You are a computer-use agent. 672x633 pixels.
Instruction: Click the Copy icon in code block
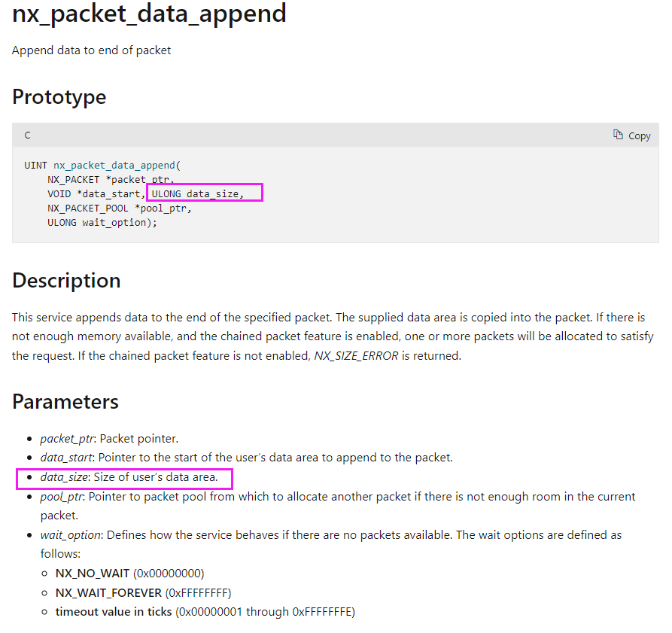618,135
